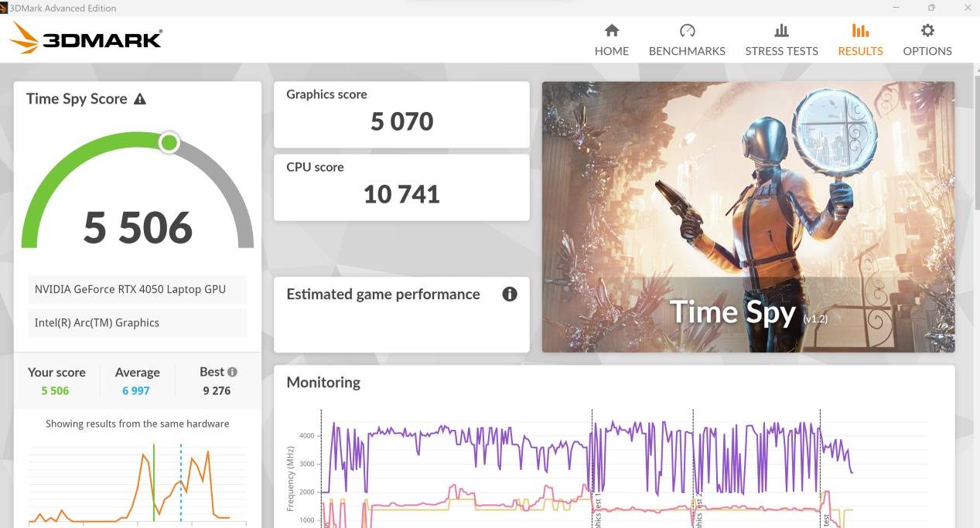This screenshot has width=980, height=528.
Task: Restore down the 3DMark window
Action: coord(931,8)
